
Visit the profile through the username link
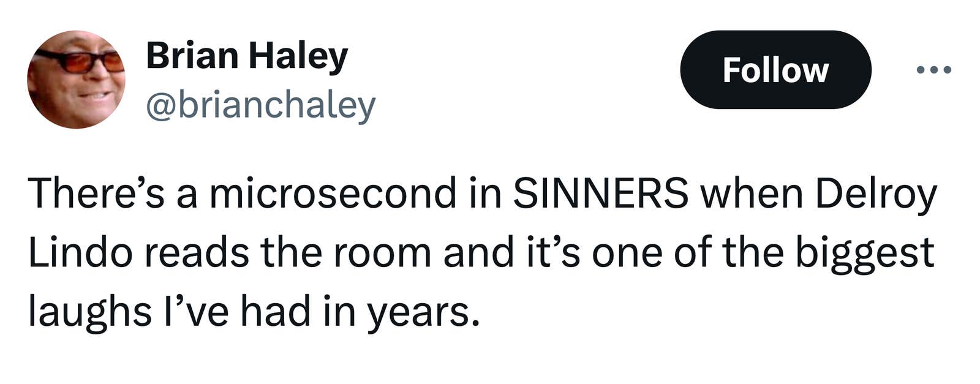[262, 104]
